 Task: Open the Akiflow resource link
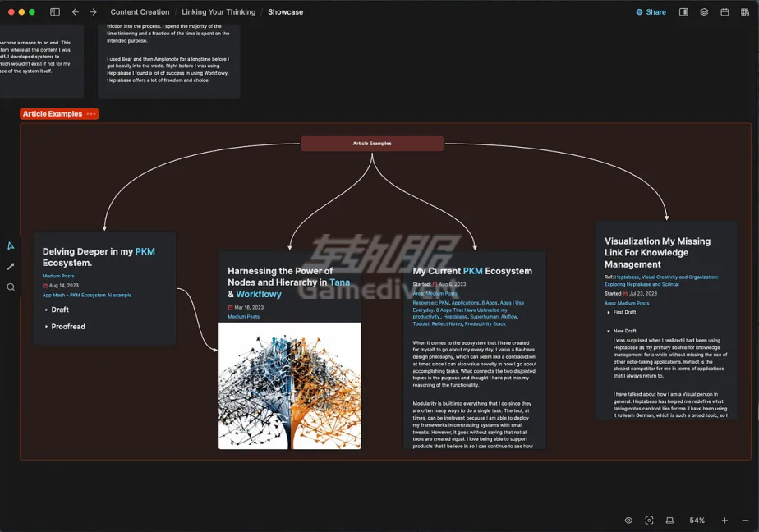coord(509,317)
